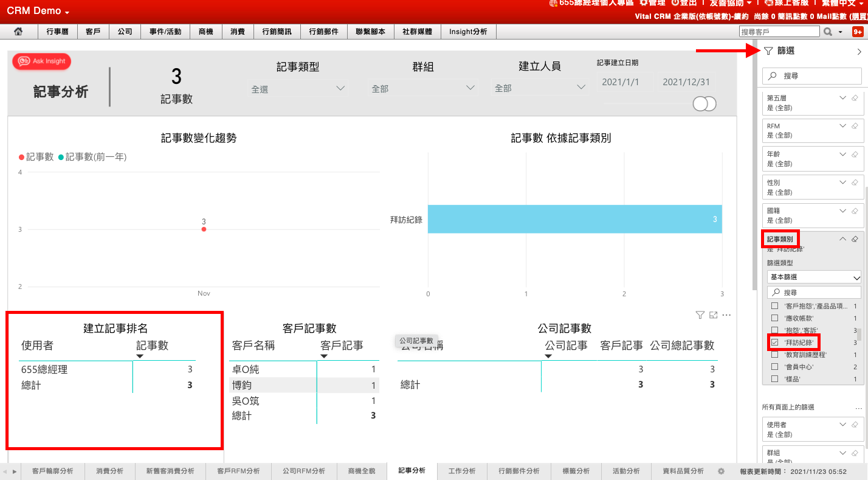This screenshot has width=868, height=480.
Task: Click the settings gear beside report tabs
Action: 721,471
